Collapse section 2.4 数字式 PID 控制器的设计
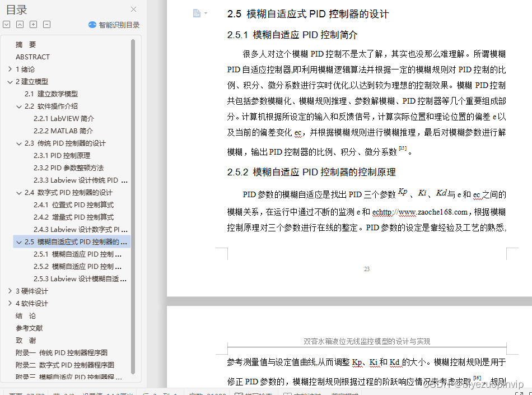 [19, 193]
